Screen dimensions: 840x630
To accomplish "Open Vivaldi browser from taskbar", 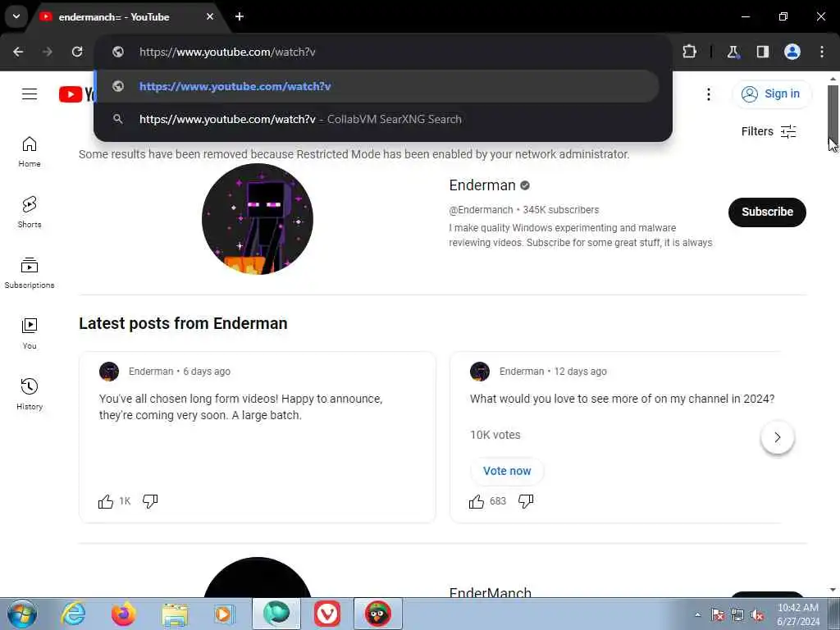I will (327, 614).
